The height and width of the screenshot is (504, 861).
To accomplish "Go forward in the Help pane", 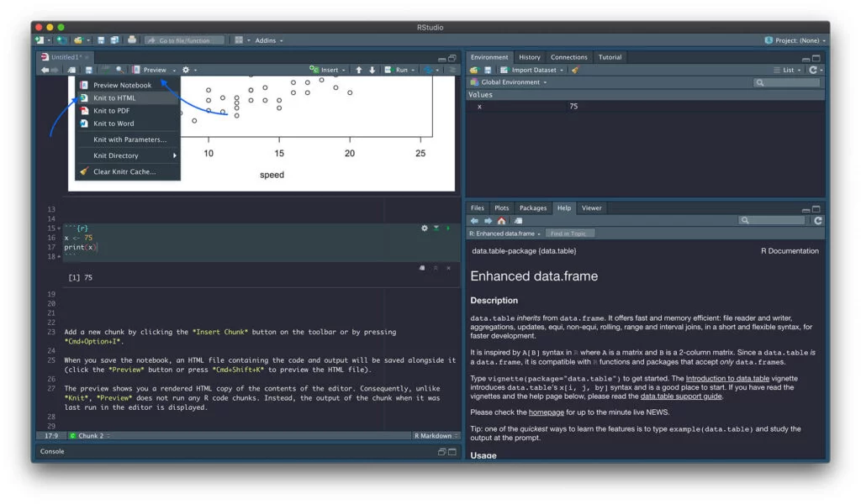I will (488, 220).
